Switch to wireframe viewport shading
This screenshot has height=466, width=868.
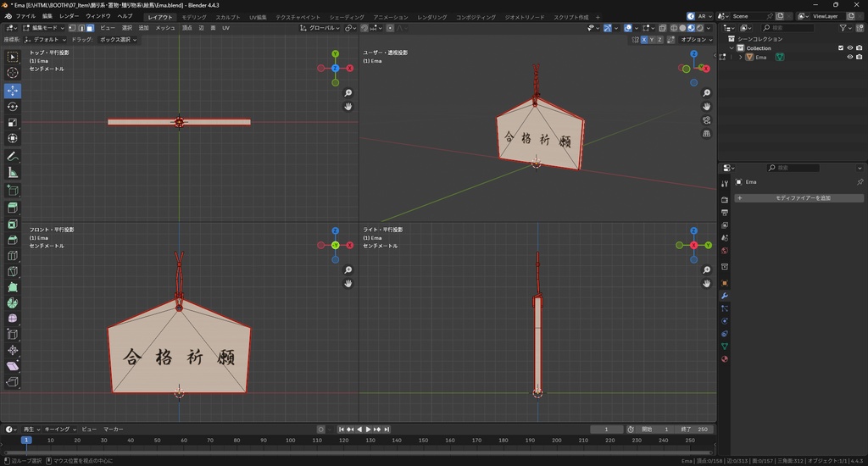674,28
